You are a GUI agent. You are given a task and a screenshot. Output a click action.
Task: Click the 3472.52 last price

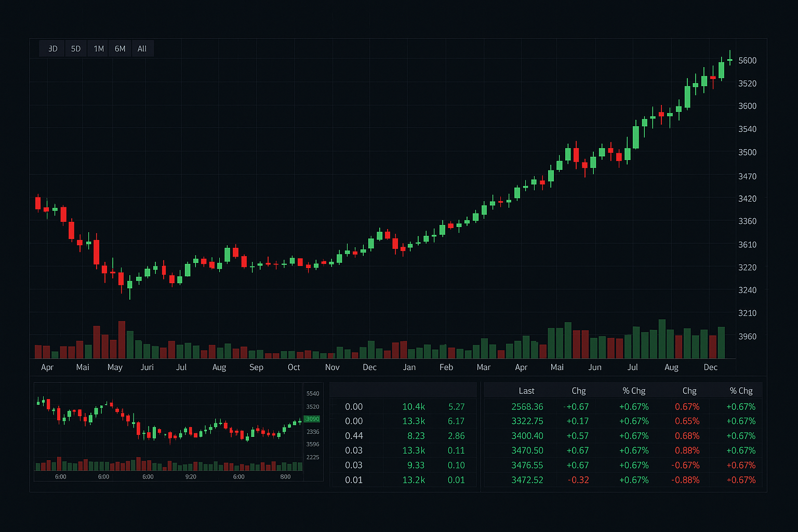(527, 480)
